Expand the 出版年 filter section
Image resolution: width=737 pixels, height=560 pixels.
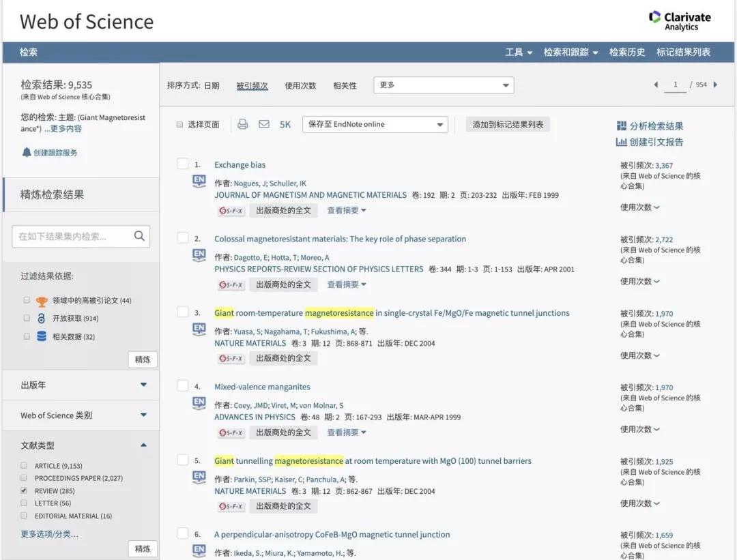coord(80,385)
